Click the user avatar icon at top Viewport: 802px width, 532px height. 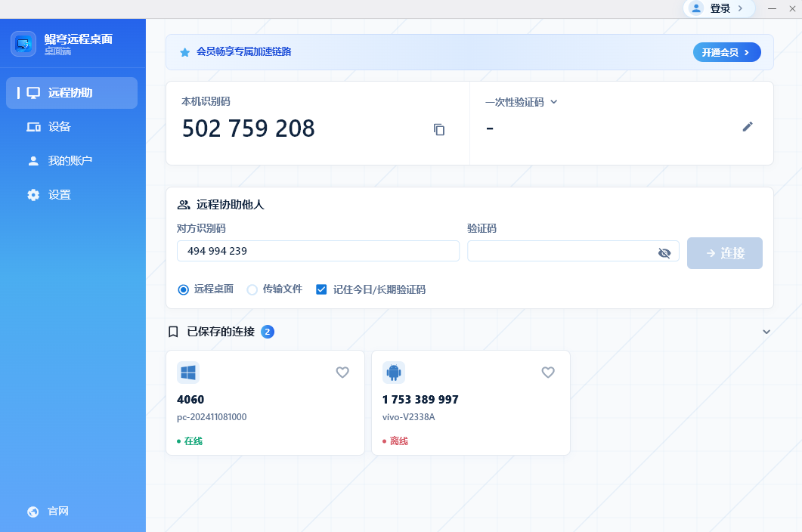696,8
